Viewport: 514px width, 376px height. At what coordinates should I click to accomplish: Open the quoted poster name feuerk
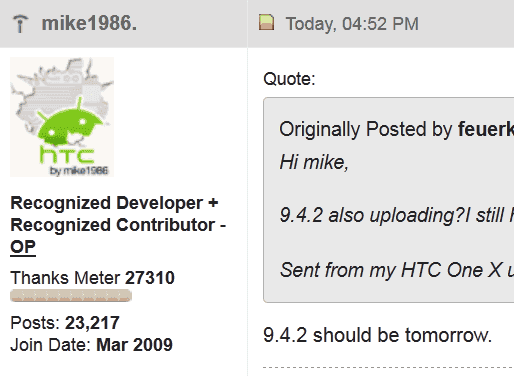486,129
